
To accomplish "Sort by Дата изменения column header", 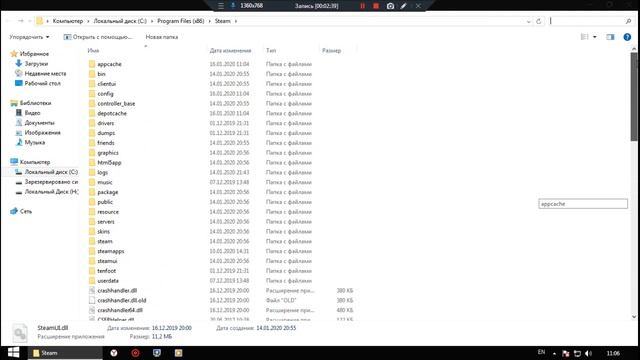I will (x=230, y=51).
